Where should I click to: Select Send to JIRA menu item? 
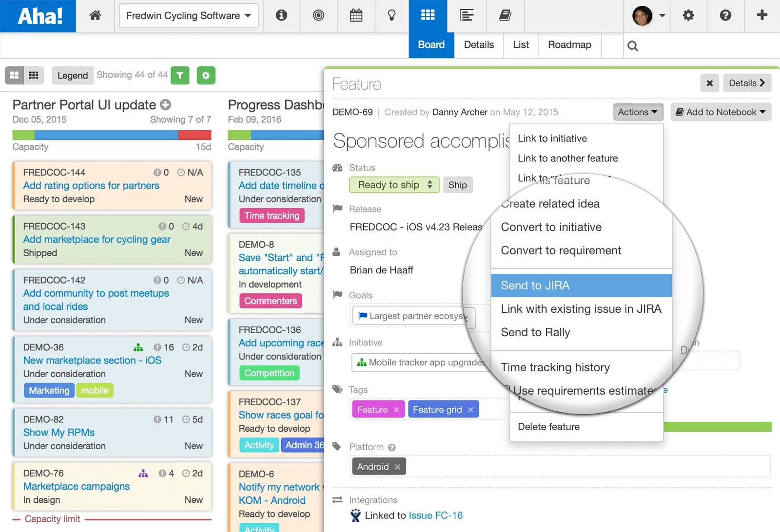click(x=582, y=285)
